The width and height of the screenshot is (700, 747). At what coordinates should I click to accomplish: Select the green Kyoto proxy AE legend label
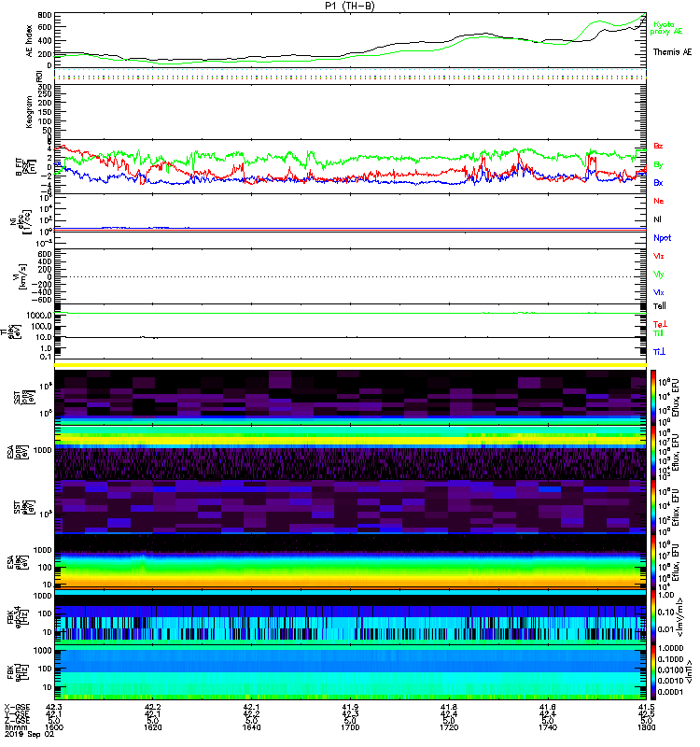665,28
